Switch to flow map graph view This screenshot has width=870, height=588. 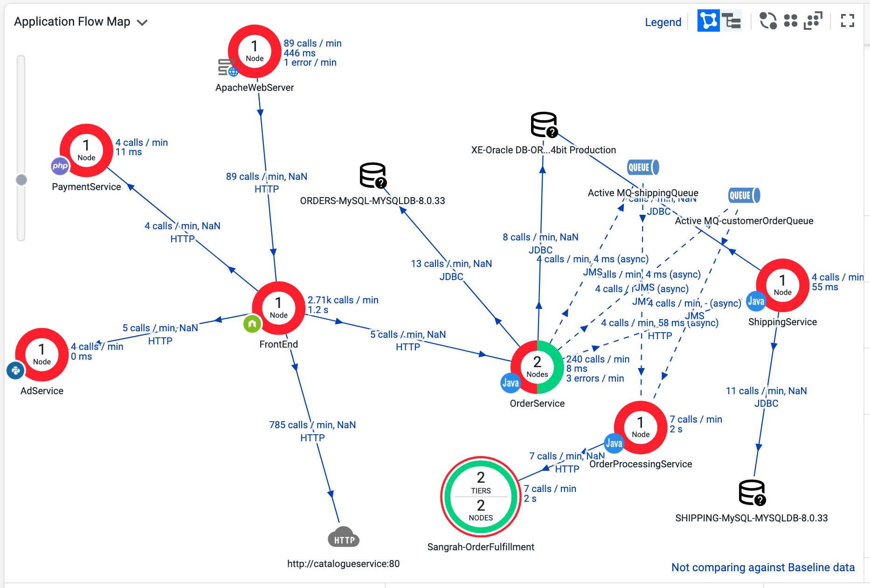pos(708,21)
